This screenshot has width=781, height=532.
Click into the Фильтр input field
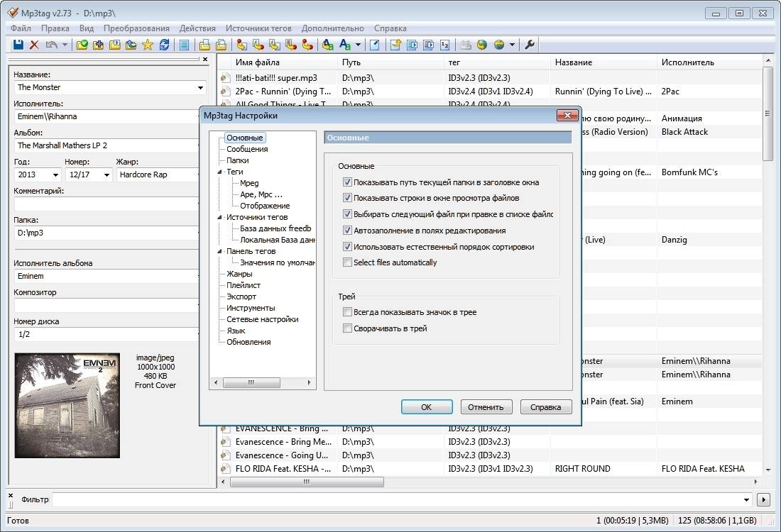coord(396,499)
